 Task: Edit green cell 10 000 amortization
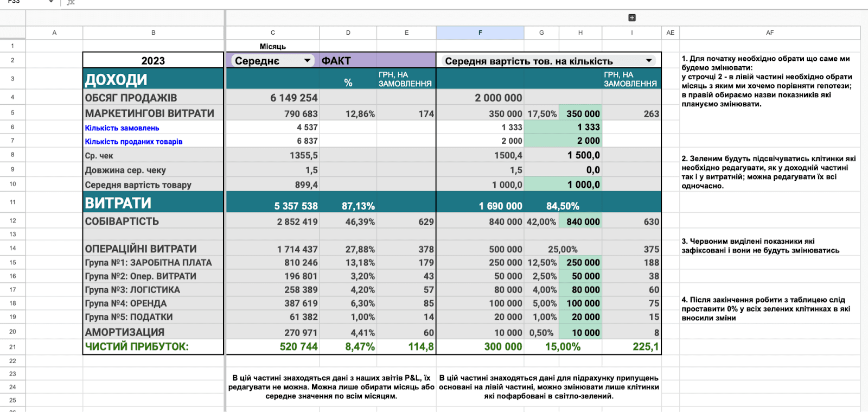(580, 332)
